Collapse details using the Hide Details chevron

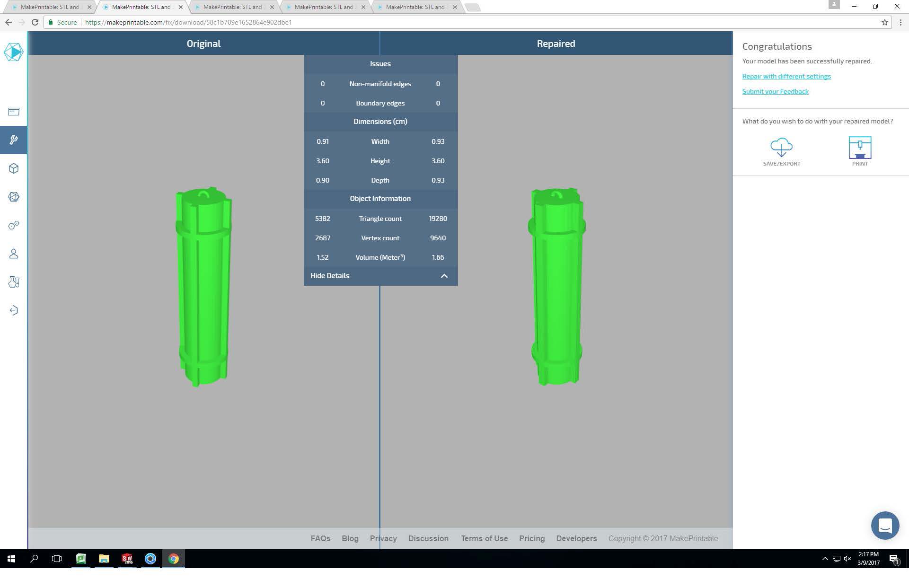pyautogui.click(x=444, y=276)
